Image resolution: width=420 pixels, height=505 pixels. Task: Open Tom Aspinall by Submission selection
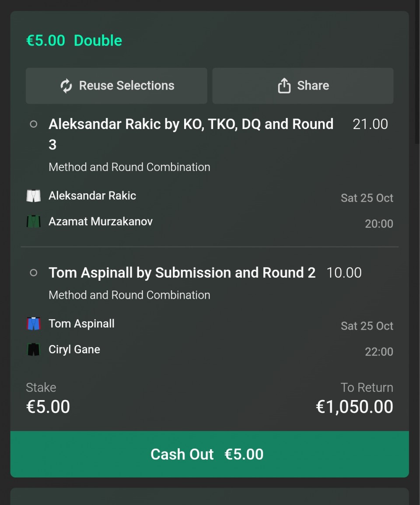click(182, 273)
